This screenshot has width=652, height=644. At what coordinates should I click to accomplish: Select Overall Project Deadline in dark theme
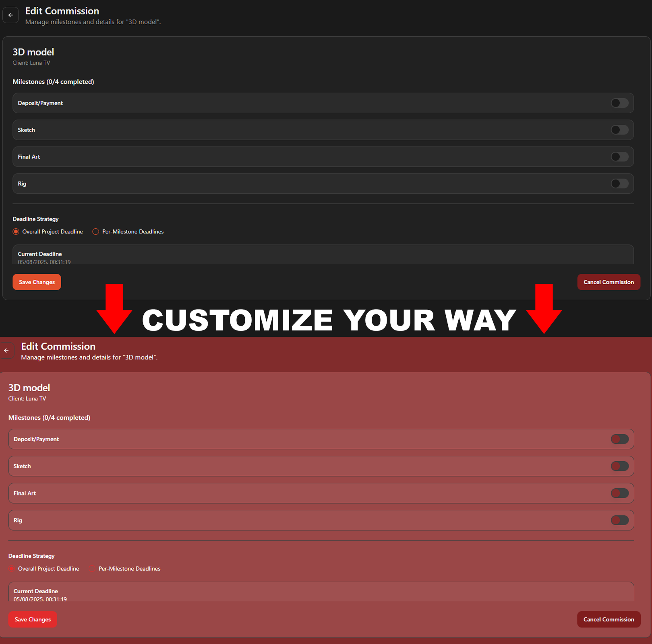16,231
